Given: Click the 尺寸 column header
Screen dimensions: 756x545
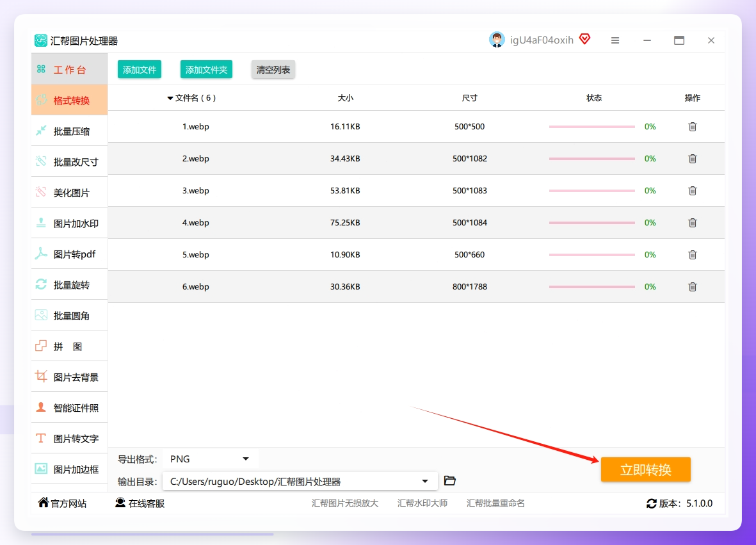Looking at the screenshot, I should click(x=470, y=98).
